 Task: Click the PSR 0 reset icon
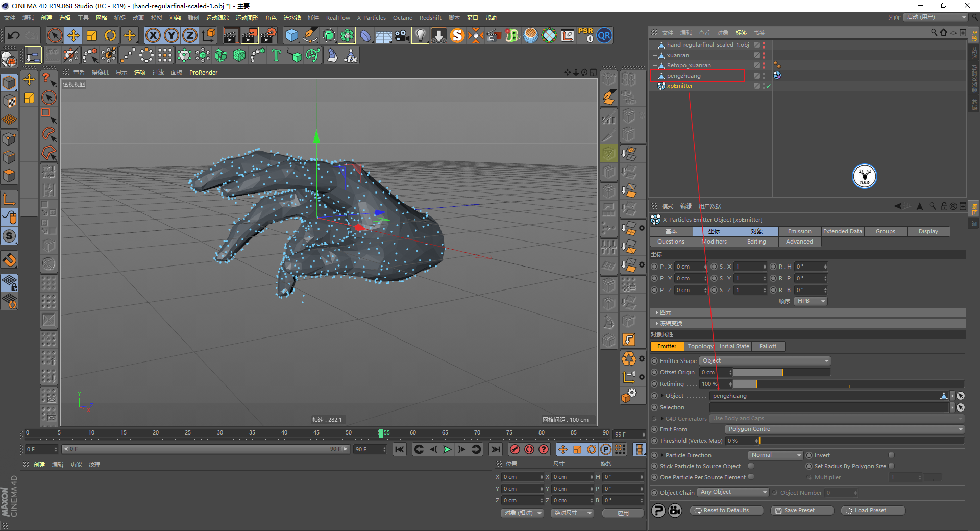click(585, 36)
